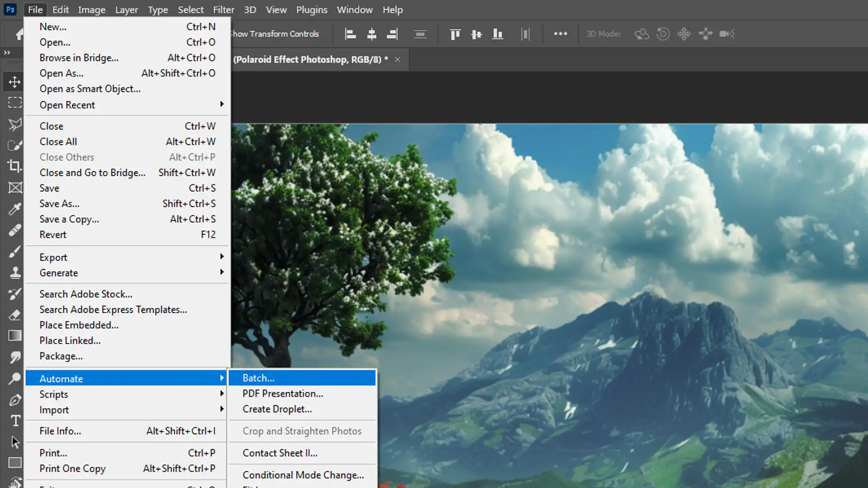Click Align top edges icon
This screenshot has width=868, height=488.
(455, 34)
